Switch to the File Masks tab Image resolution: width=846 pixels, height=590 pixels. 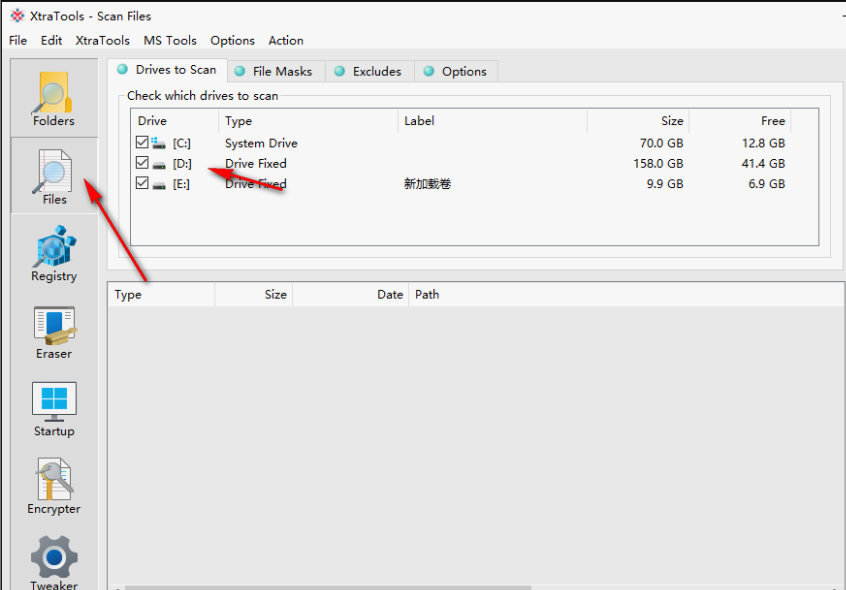pos(273,71)
